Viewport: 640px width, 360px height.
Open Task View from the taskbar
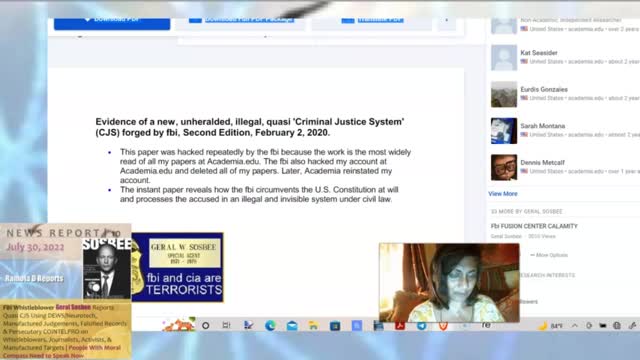[x=226, y=325]
